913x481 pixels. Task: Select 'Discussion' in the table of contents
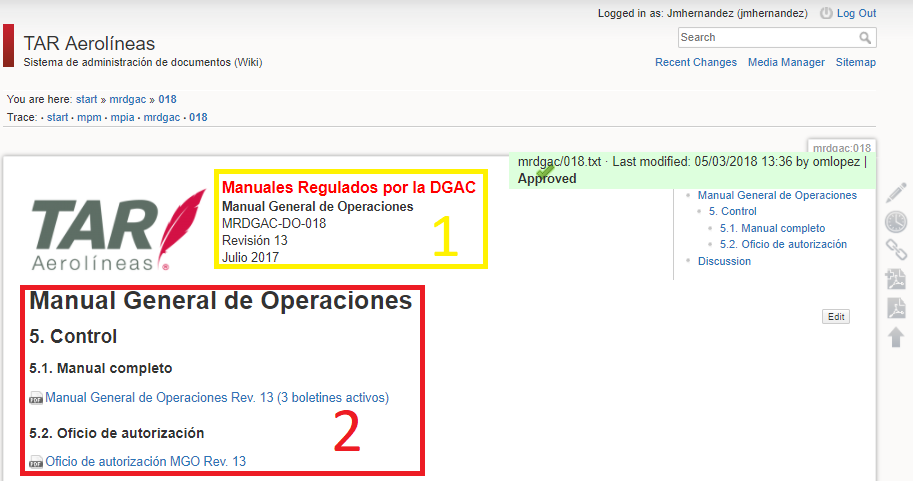[724, 261]
